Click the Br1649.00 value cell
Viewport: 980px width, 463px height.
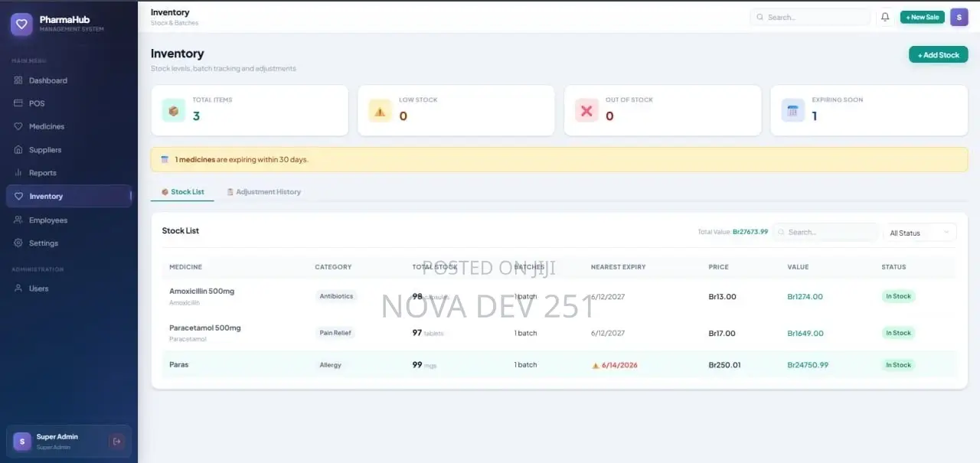click(x=805, y=333)
